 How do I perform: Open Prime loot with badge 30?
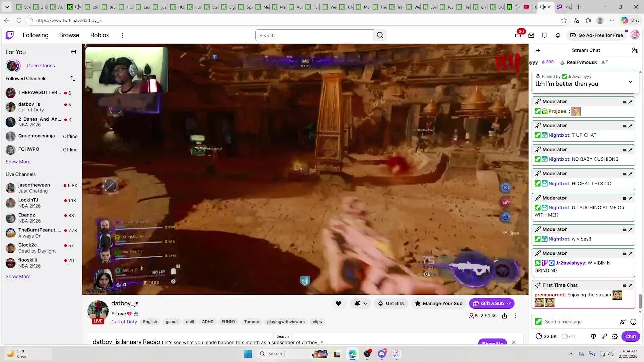pos(518,35)
